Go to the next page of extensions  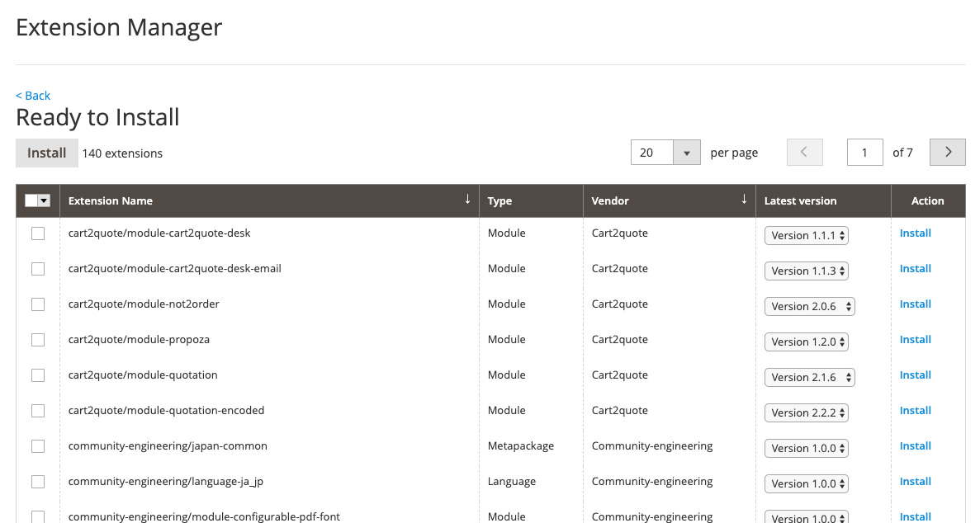tap(947, 152)
